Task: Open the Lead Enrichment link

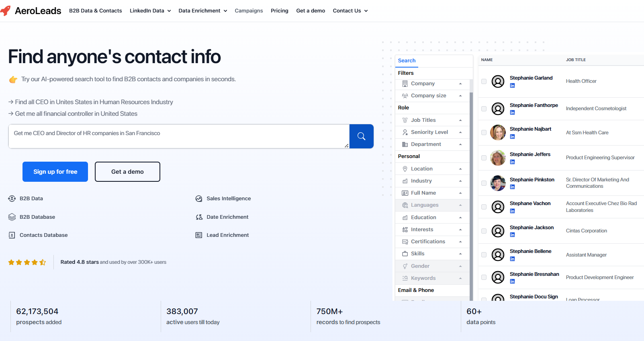Action: [228, 235]
